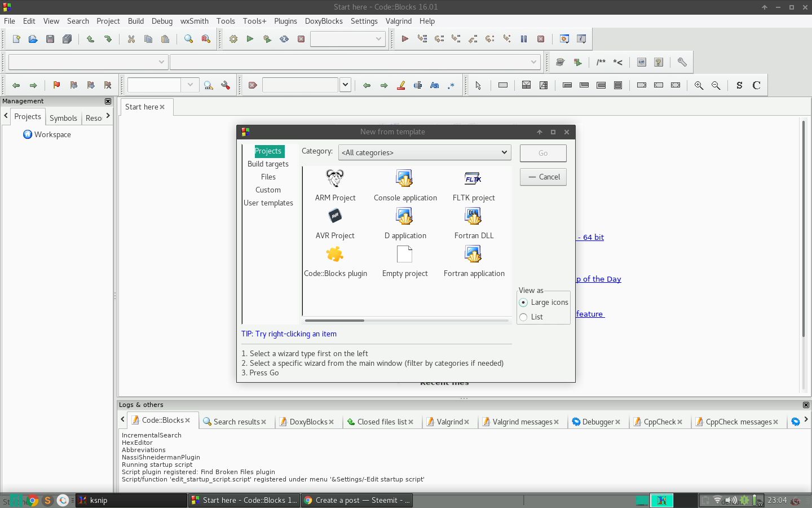Click the highlight marker pen icon
812x508 pixels.
tap(401, 85)
